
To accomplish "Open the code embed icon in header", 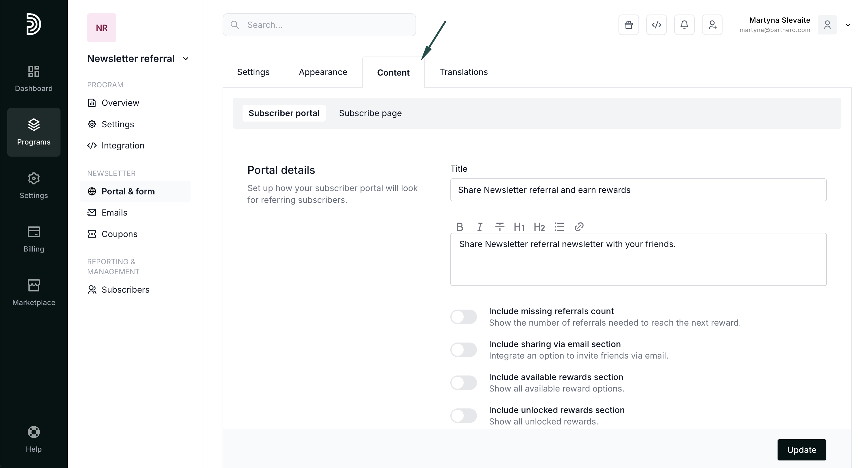I will click(x=656, y=24).
